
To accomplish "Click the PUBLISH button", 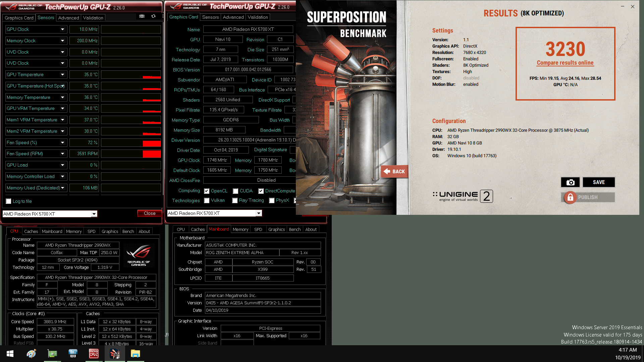I will coord(588,197).
